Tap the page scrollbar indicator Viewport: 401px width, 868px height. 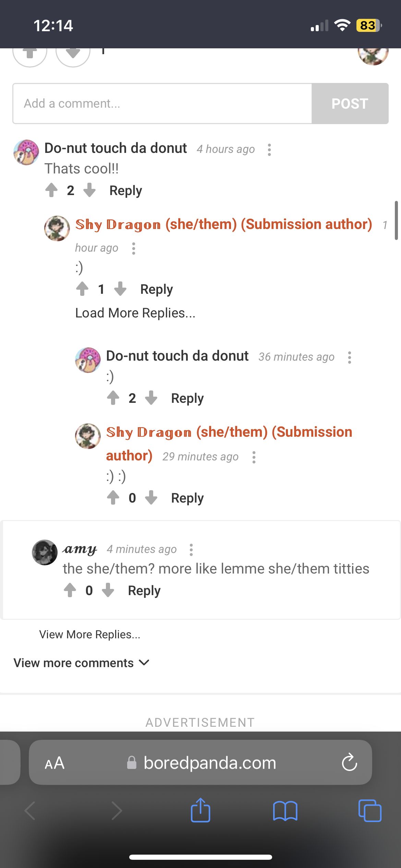point(396,220)
